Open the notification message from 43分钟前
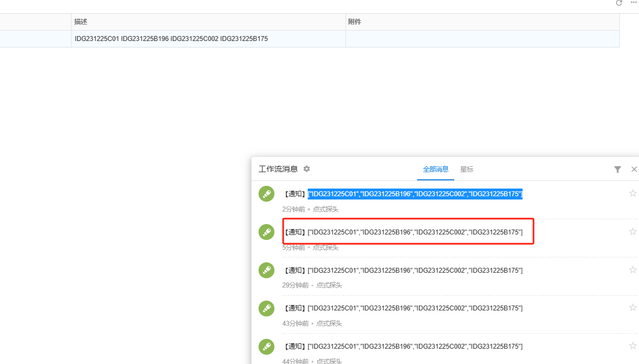The height and width of the screenshot is (364, 639). point(403,308)
